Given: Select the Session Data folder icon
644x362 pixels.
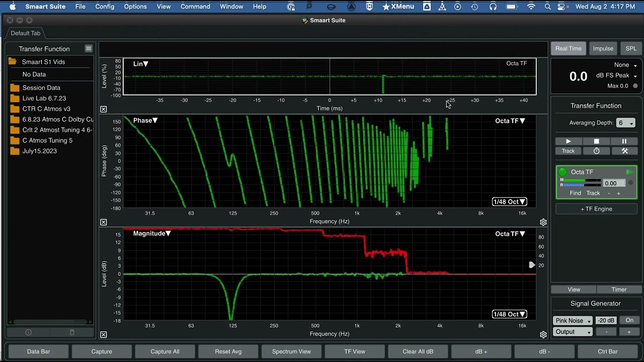Looking at the screenshot, I should click(14, 87).
